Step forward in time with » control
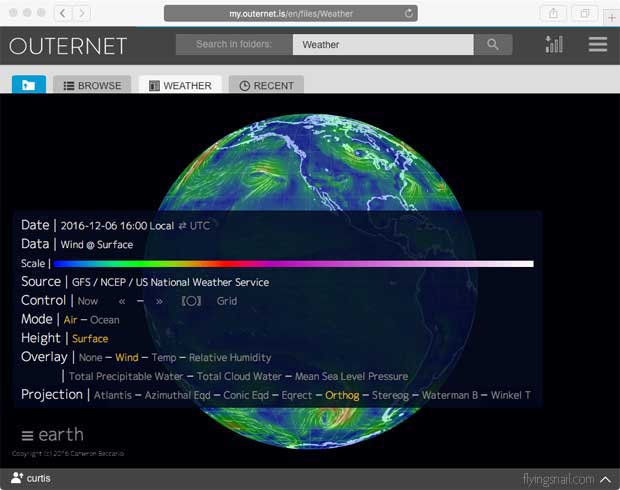This screenshot has width=620, height=490. [x=159, y=301]
